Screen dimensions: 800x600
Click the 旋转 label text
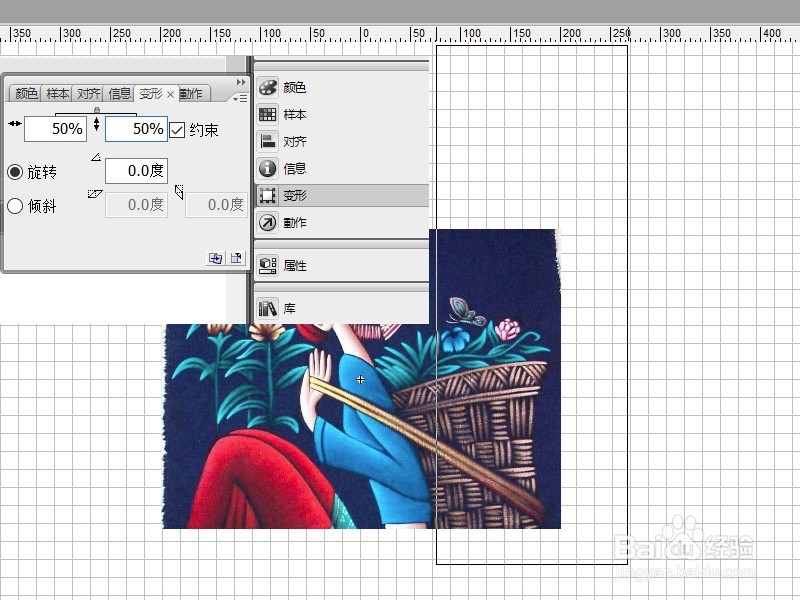coord(42,172)
